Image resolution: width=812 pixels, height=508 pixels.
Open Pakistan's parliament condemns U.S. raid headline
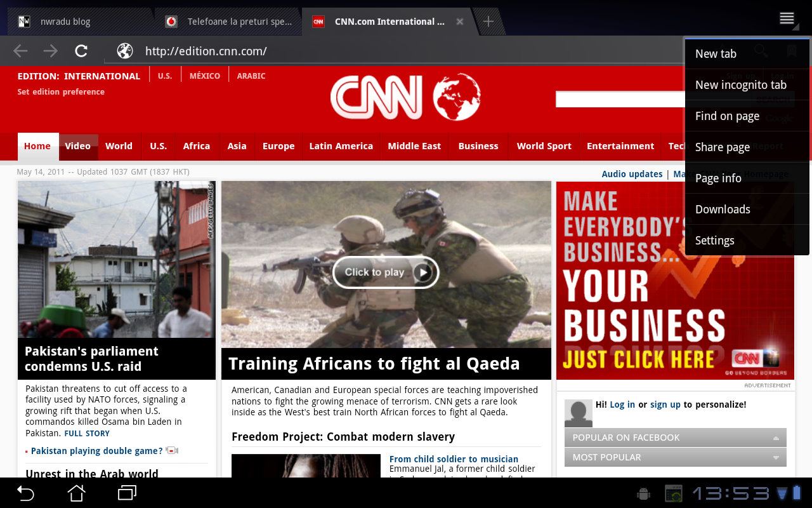[91, 359]
